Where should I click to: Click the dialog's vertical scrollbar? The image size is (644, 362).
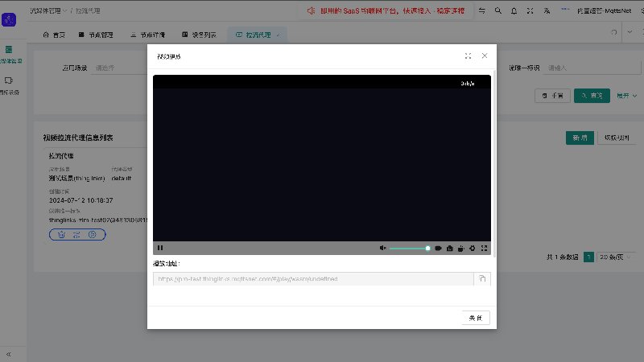point(494,164)
